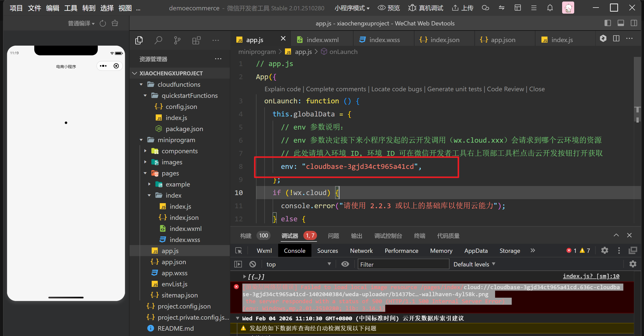Viewport: 644px width, 336px height.
Task: Click the notification bell icon
Action: pos(550,8)
